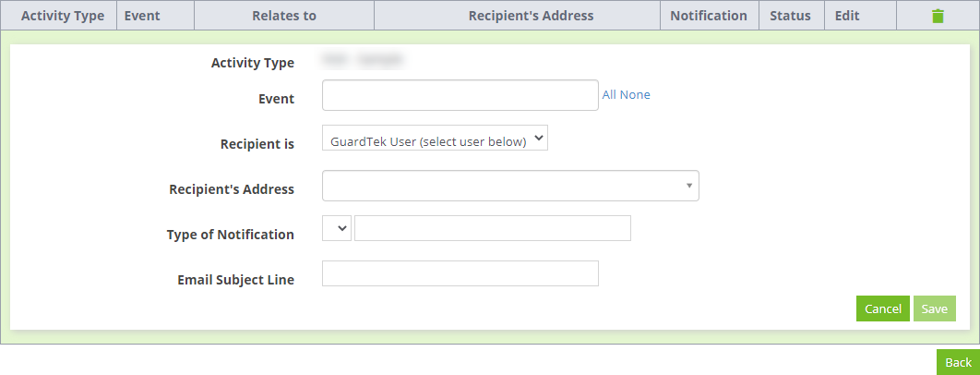This screenshot has height=375, width=980.
Task: Click the Notification column header
Action: (x=709, y=16)
